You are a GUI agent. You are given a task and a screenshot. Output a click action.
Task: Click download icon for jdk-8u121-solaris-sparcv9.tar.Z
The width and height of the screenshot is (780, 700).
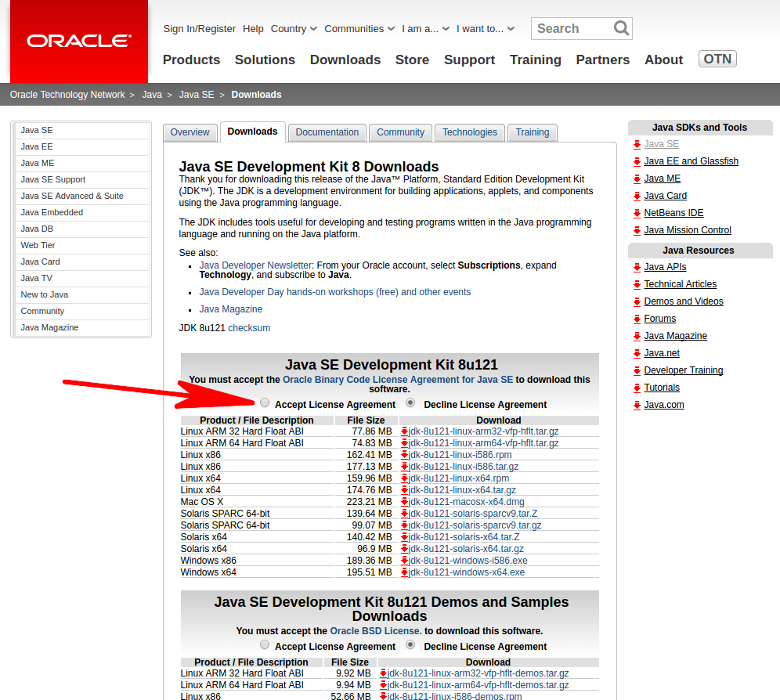click(404, 514)
